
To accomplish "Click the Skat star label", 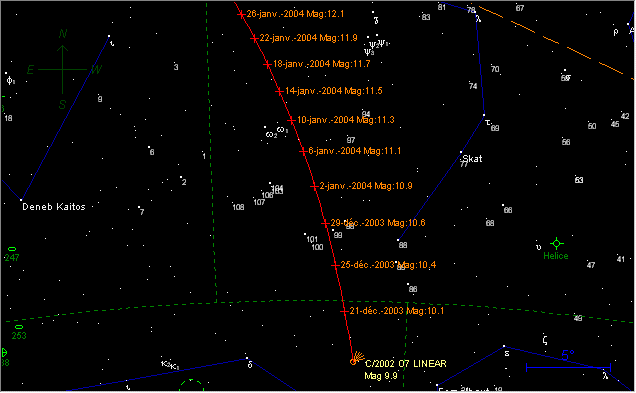I will pos(473,159).
